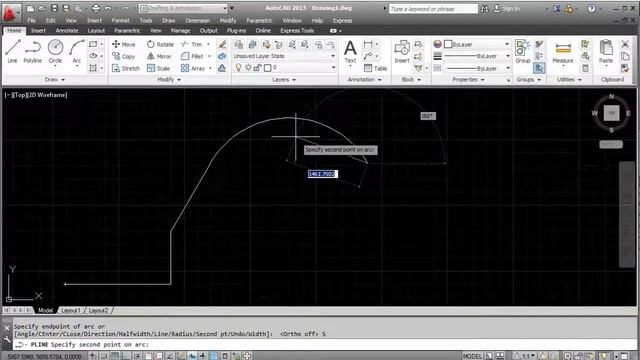This screenshot has height=360, width=640.
Task: Click the Print icon in quick access toolbar
Action: 96,8
